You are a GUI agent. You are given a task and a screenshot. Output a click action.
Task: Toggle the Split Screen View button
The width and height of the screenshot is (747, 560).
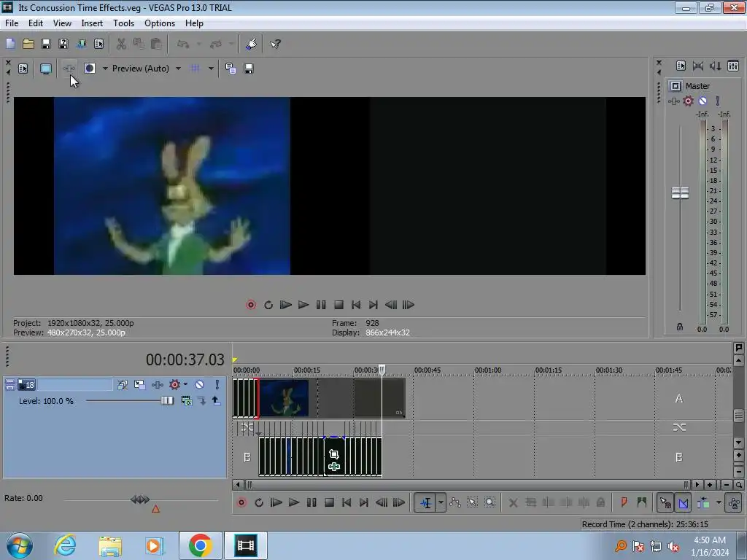coord(90,69)
